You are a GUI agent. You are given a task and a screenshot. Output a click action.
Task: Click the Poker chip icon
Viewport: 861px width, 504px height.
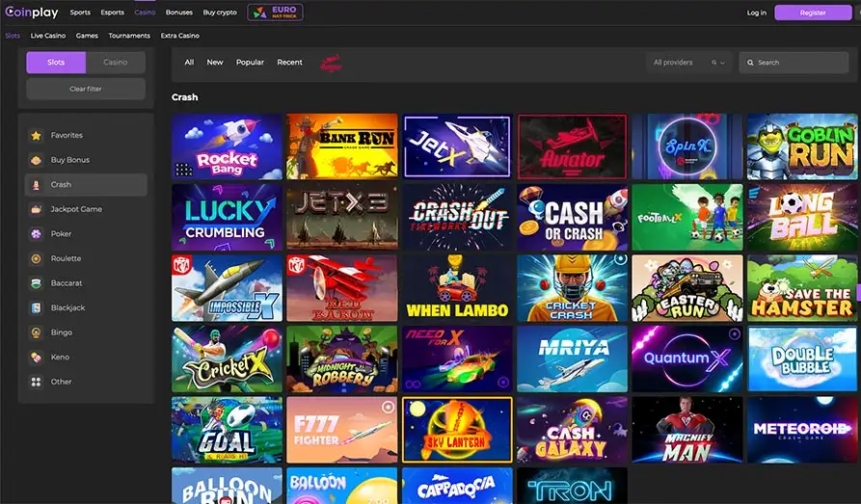[36, 234]
